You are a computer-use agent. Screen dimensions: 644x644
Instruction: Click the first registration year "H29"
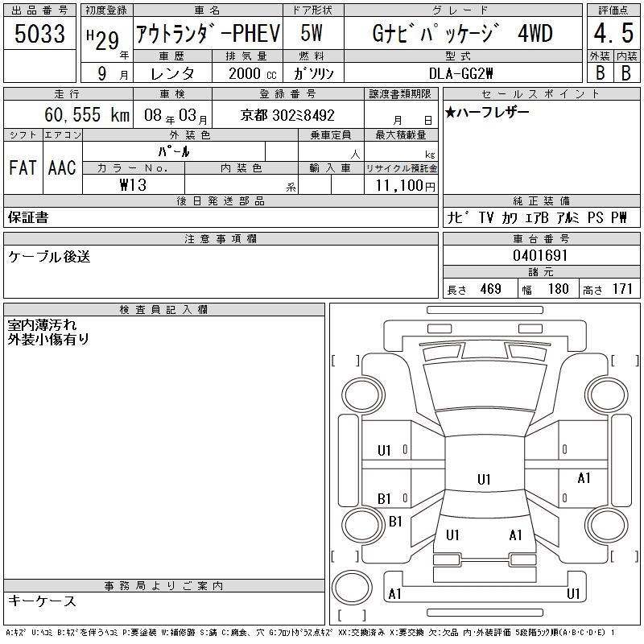click(x=103, y=39)
